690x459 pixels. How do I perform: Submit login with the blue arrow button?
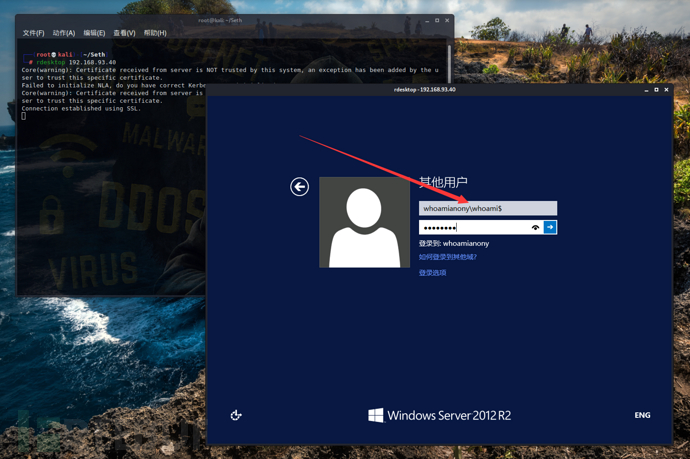(x=550, y=227)
